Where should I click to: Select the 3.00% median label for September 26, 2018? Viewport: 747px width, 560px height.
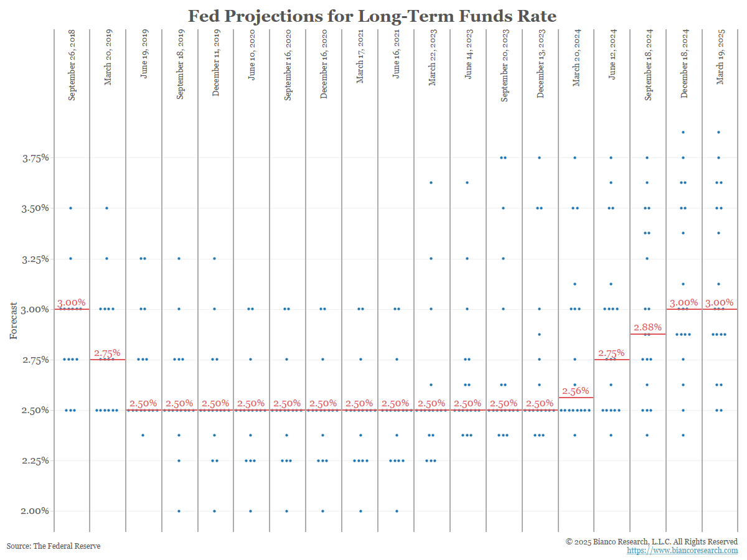[x=72, y=303]
